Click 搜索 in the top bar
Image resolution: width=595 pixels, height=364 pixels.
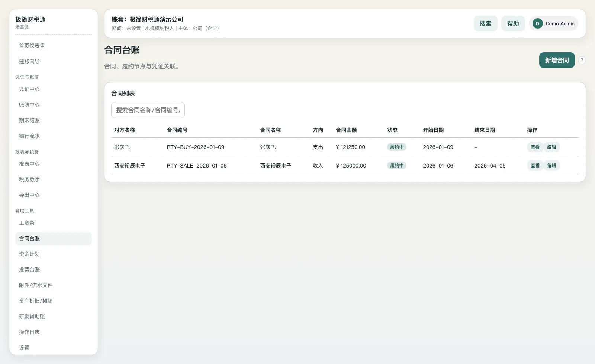pos(485,23)
